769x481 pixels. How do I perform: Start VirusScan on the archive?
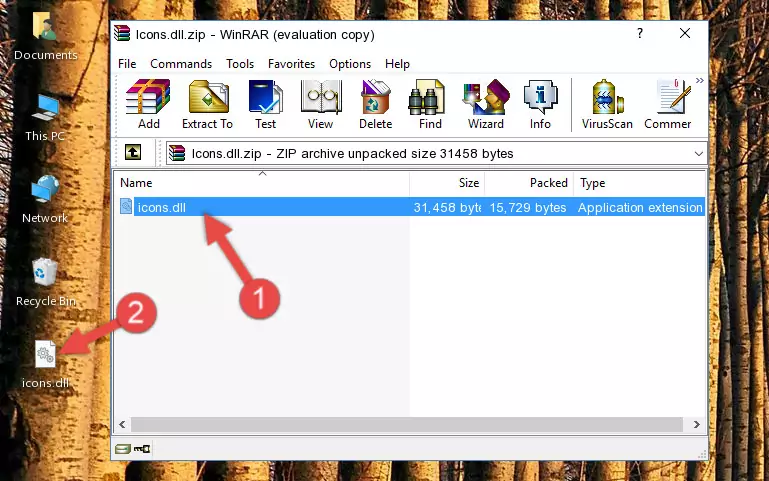pos(607,104)
